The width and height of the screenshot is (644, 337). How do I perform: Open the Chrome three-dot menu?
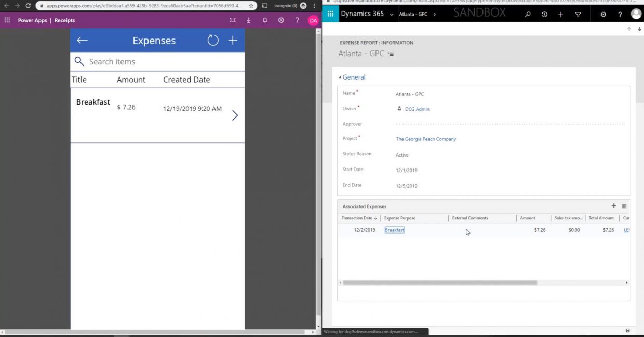pyautogui.click(x=314, y=6)
